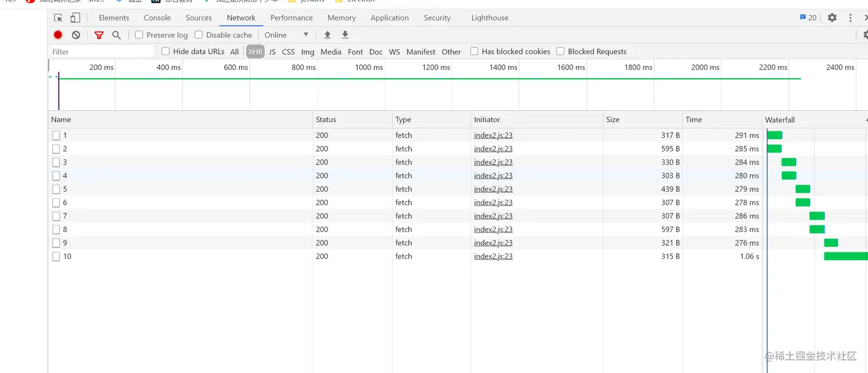The image size is (868, 373).
Task: Toggle the device toolbar icon
Action: (75, 18)
